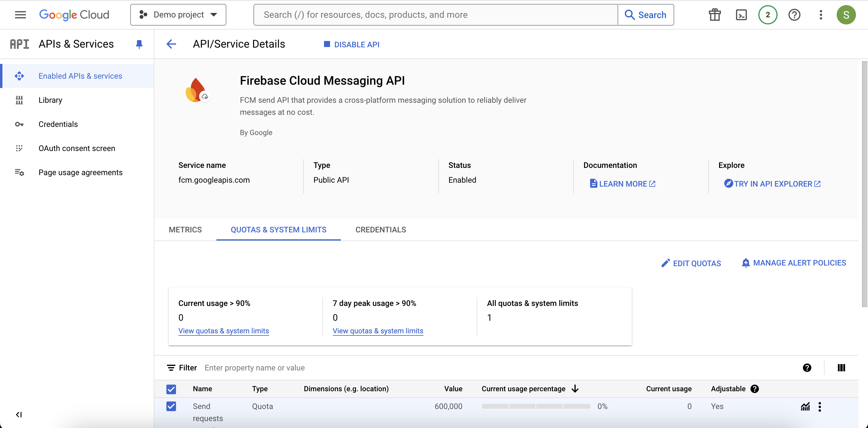The image size is (868, 428).
Task: Click fcm.googleapis.com service name
Action: coord(214,180)
